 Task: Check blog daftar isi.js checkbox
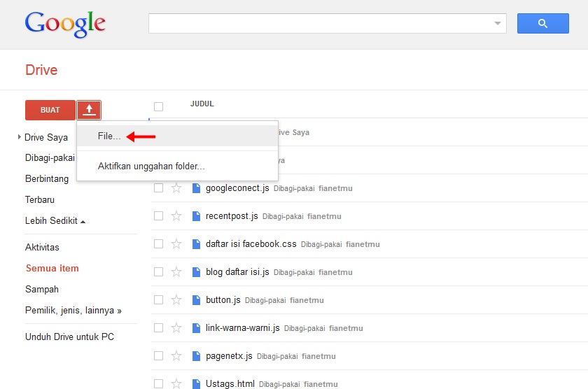[x=159, y=271]
